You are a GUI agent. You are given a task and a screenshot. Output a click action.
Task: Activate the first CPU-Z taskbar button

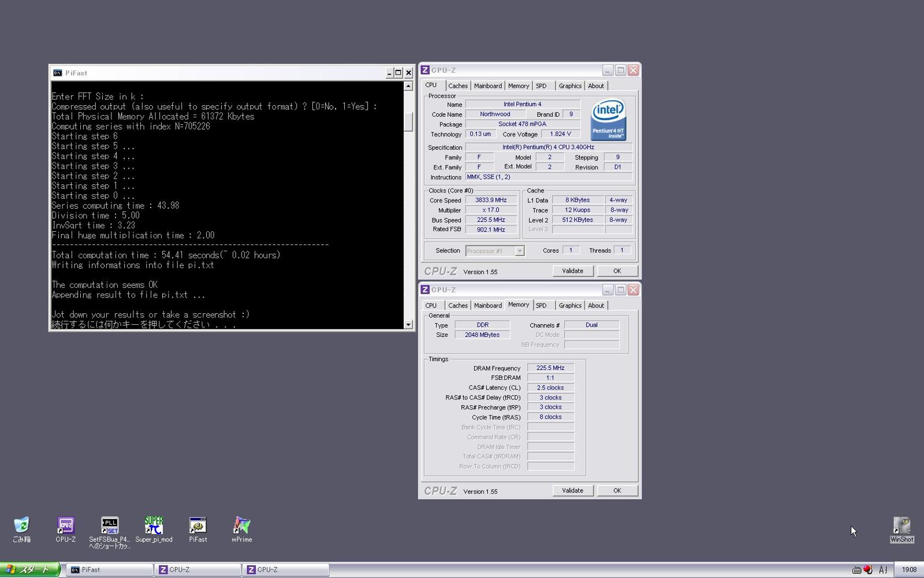(x=198, y=569)
